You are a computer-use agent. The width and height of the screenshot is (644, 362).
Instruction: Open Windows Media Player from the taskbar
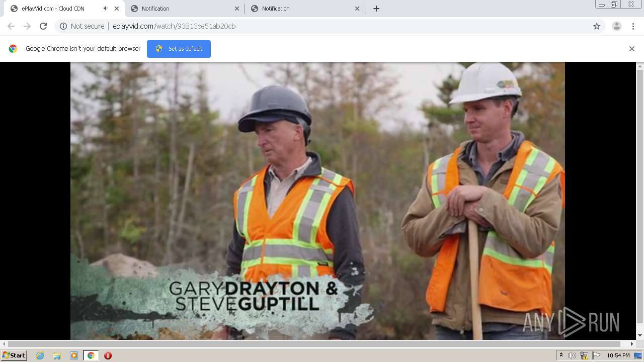74,355
